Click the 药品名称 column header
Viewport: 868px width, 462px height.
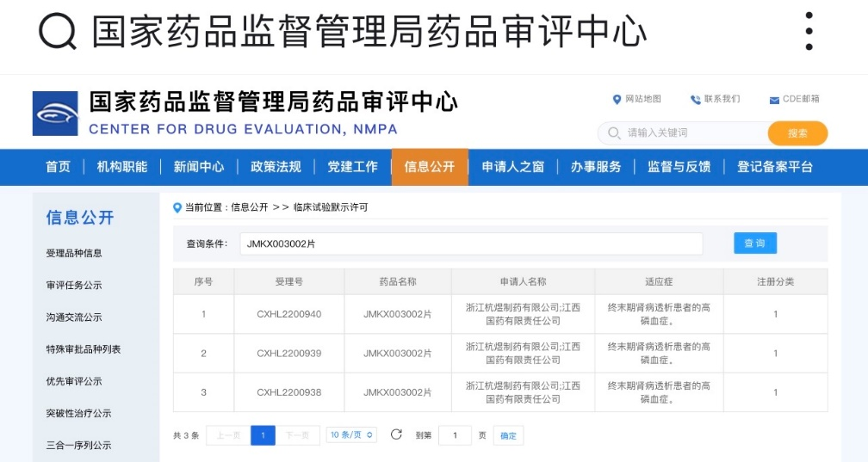pyautogui.click(x=398, y=281)
